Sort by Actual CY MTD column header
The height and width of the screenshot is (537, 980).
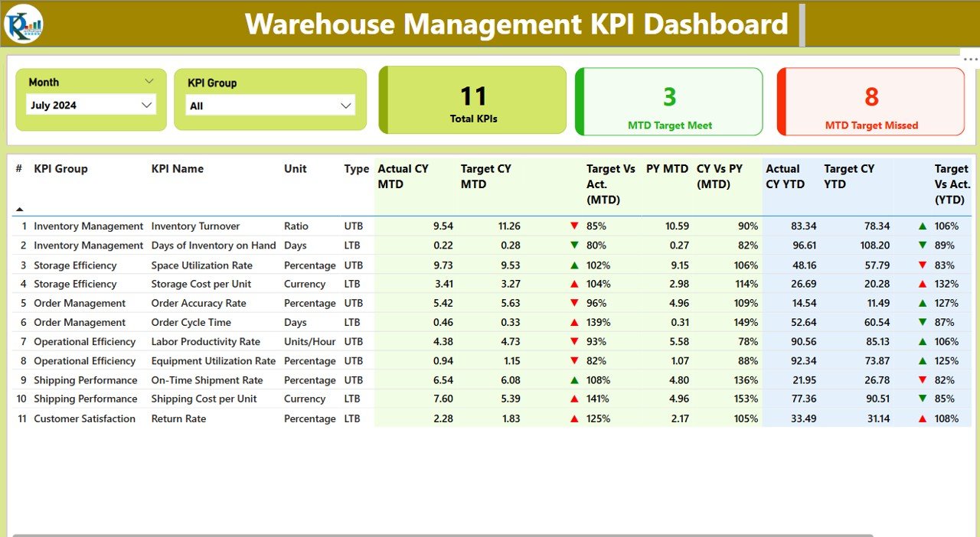[403, 177]
